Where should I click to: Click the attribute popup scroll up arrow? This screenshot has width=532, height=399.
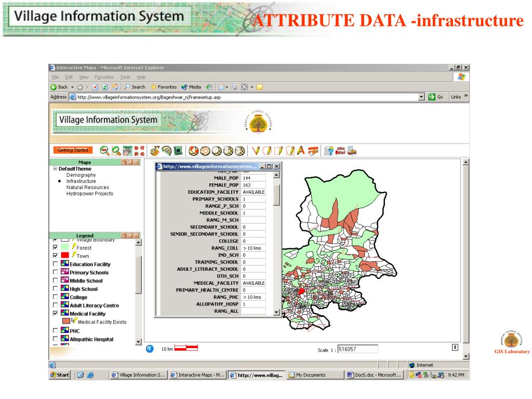pyautogui.click(x=276, y=175)
